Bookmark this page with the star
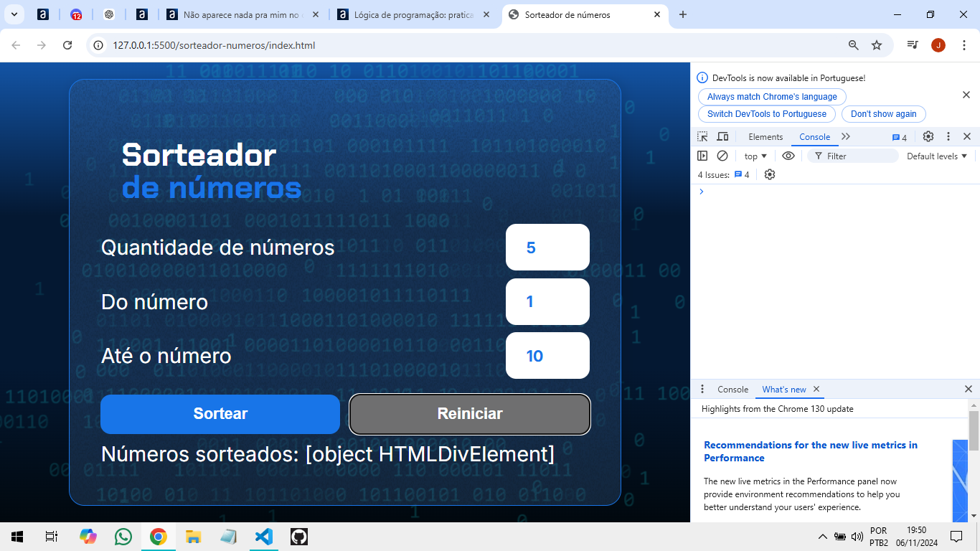 coord(877,45)
